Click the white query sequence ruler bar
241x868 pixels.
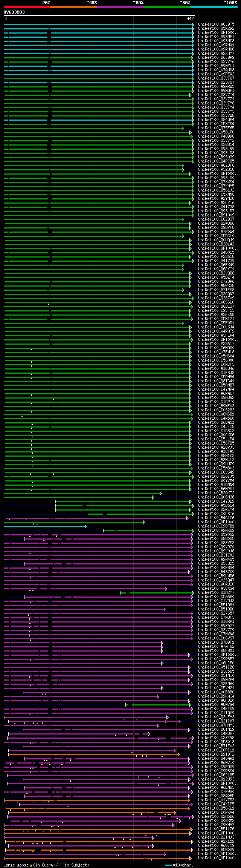pyautogui.click(x=99, y=15)
